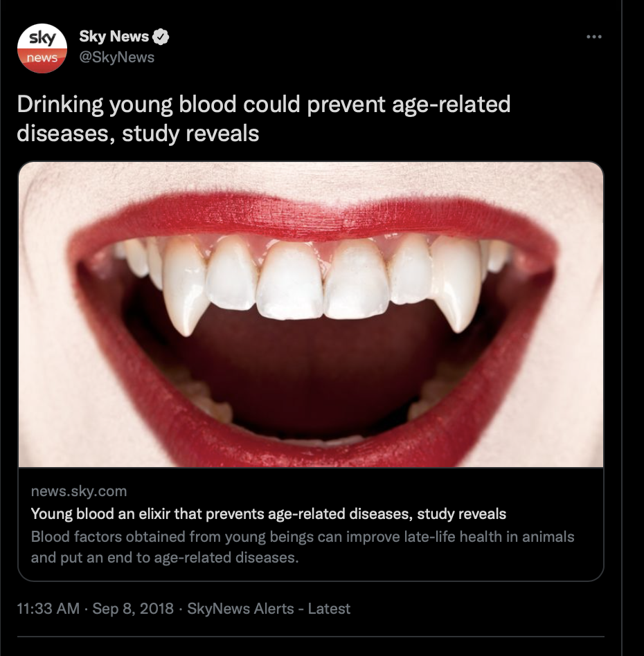
Task: Open the three-dot more options menu
Action: 593,37
